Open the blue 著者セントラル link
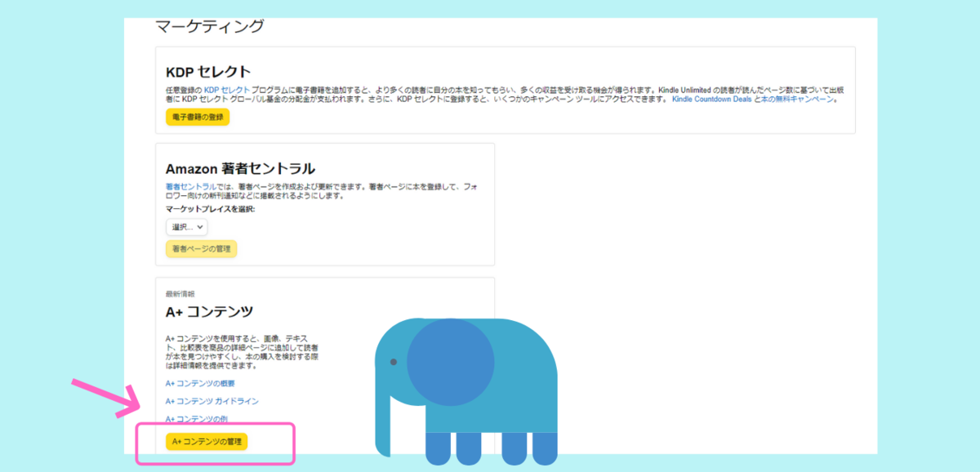The image size is (980, 472). click(x=191, y=187)
